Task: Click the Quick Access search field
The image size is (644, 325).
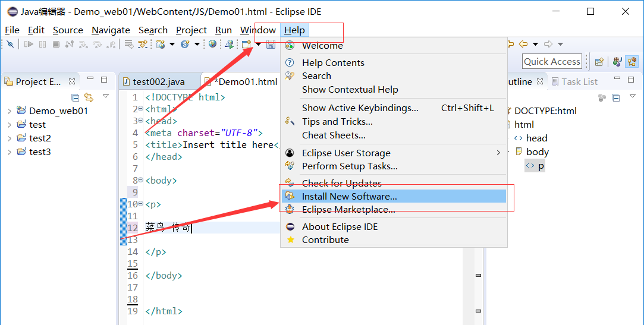Action: (x=552, y=62)
